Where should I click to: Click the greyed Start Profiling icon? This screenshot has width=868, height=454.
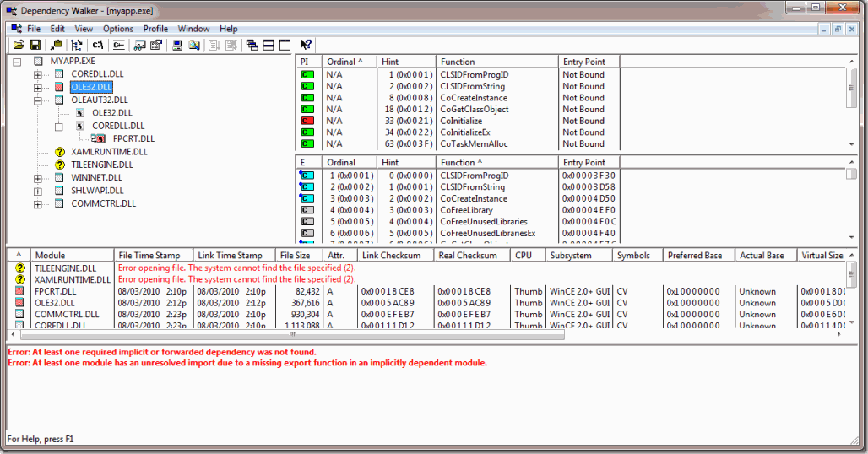click(214, 46)
